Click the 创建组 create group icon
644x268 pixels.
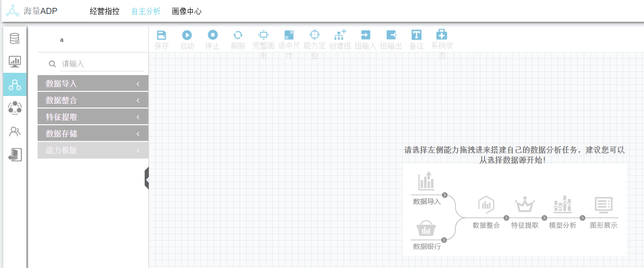click(340, 35)
